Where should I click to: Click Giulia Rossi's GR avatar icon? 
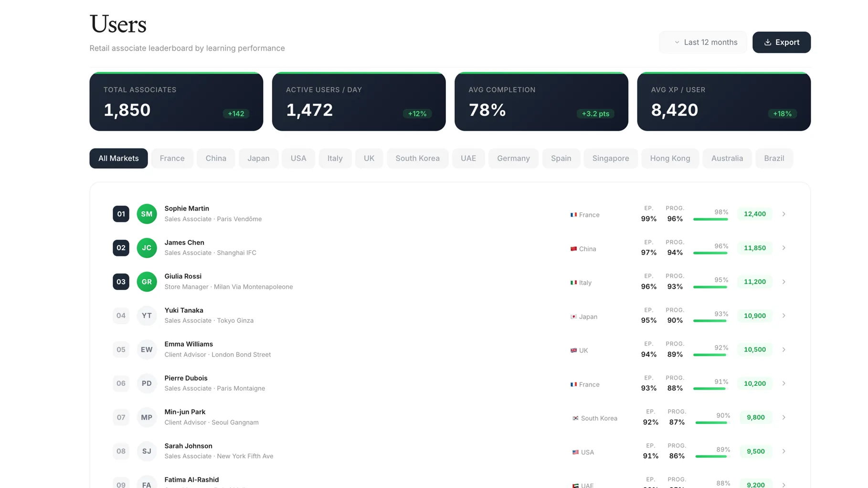147,282
